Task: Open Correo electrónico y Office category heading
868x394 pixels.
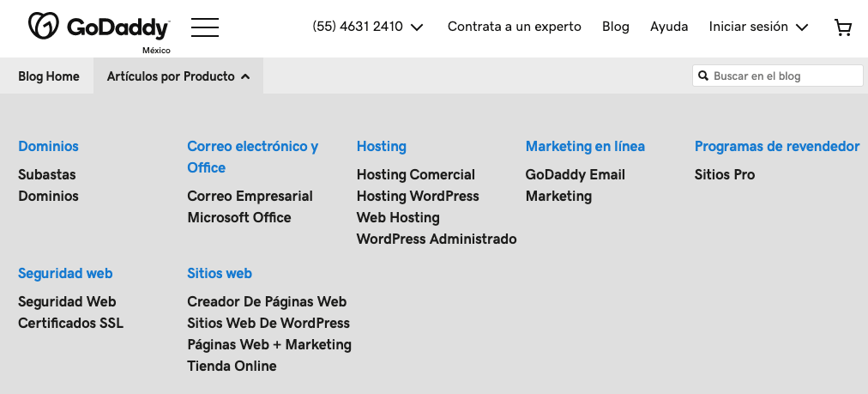Action: 252,157
